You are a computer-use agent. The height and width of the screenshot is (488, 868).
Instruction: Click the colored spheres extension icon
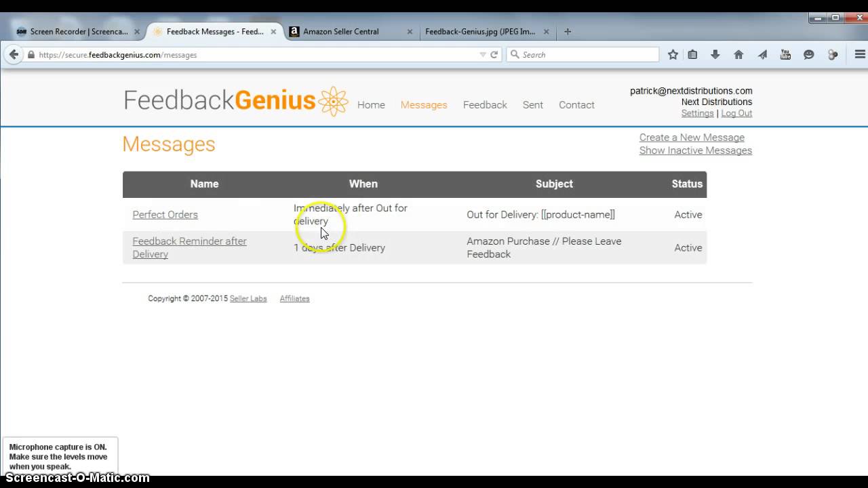coord(833,55)
